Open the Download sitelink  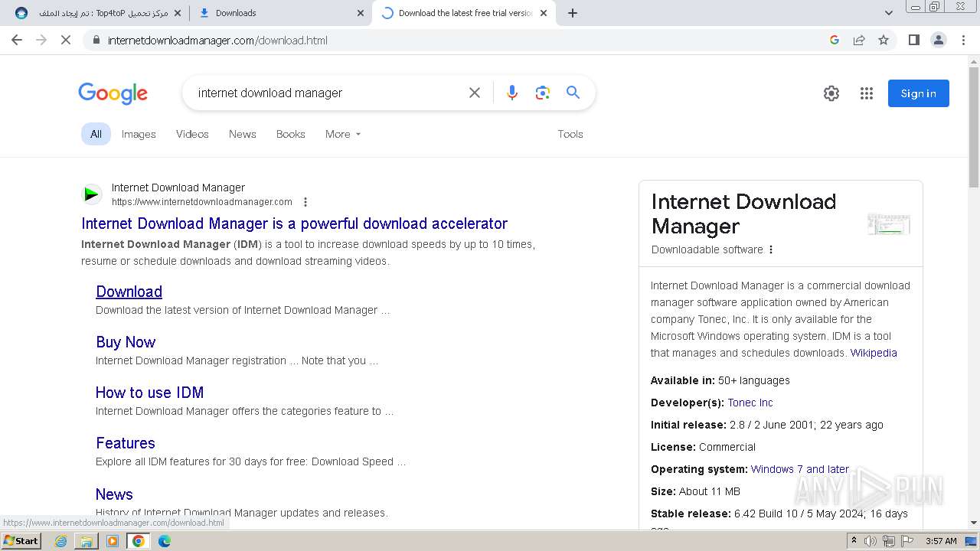click(129, 292)
